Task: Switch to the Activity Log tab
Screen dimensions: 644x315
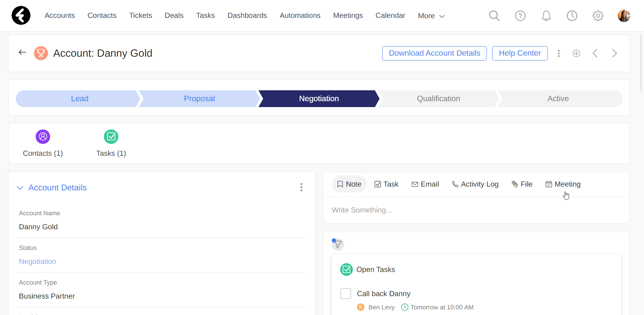Action: (x=475, y=184)
